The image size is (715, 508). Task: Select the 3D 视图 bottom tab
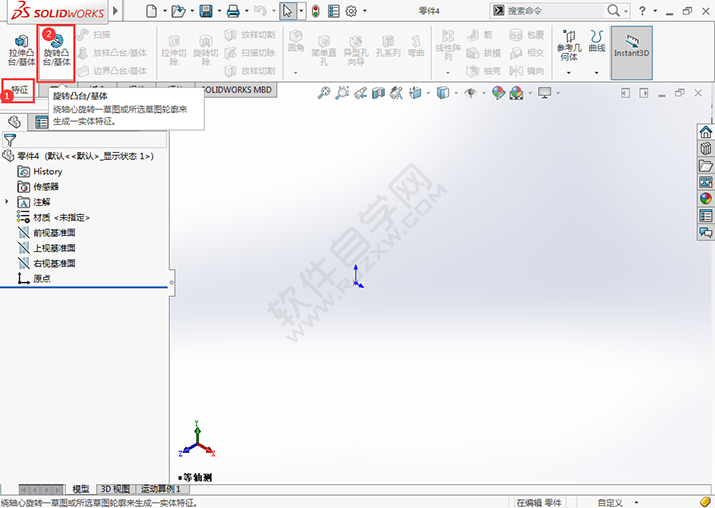point(115,489)
